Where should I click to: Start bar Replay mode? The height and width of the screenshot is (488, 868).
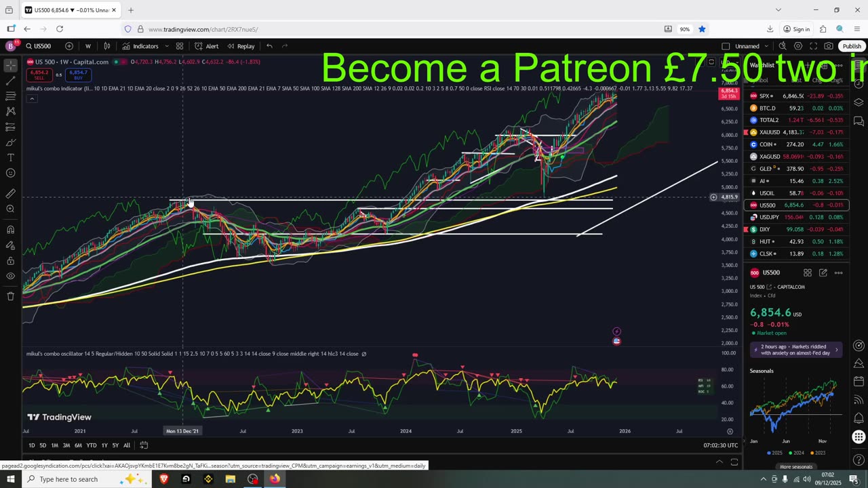[x=241, y=46]
